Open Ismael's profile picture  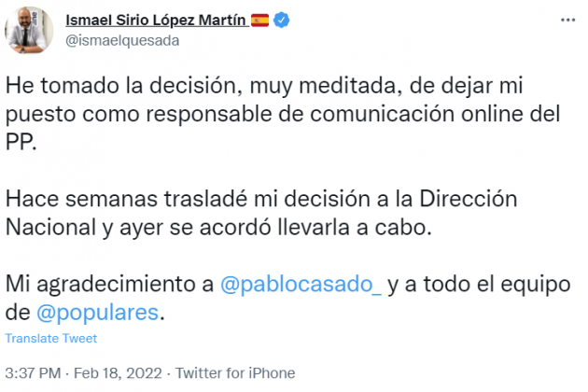tap(31, 31)
